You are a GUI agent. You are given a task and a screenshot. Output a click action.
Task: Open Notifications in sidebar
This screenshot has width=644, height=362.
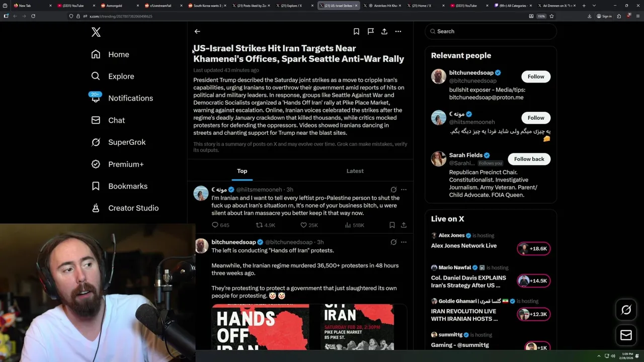(122, 98)
